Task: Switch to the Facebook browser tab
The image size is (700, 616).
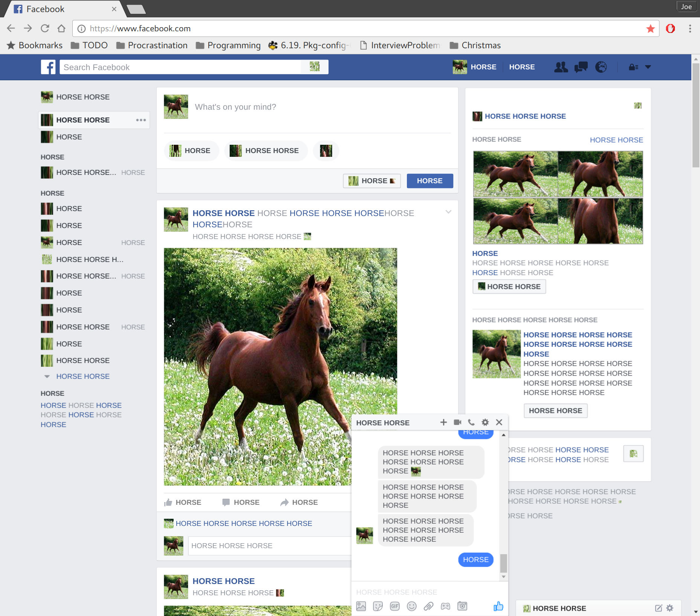Action: click(57, 9)
